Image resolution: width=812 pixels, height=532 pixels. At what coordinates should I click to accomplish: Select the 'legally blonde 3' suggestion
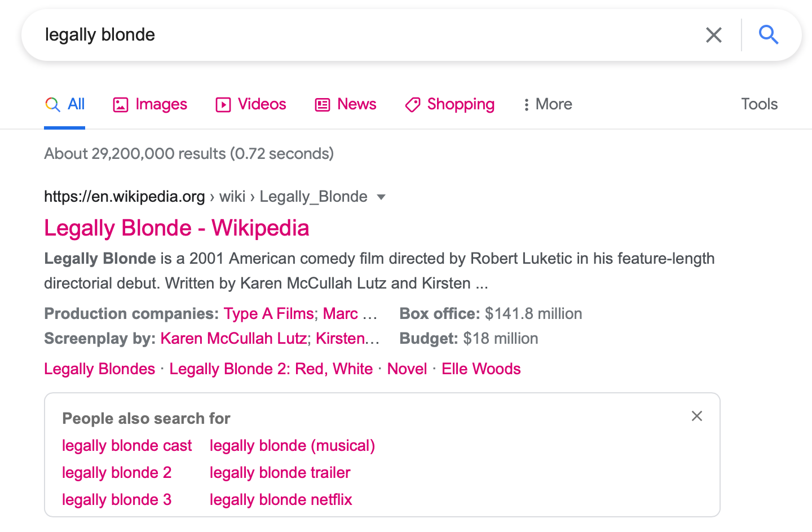pyautogui.click(x=117, y=500)
